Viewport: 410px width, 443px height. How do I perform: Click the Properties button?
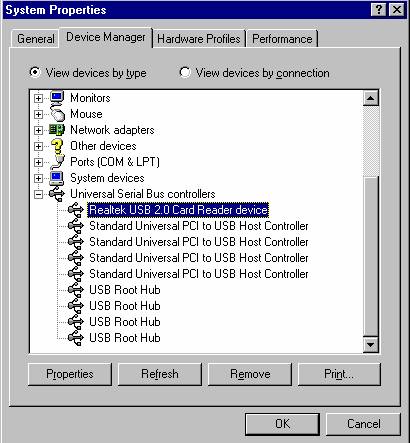(x=70, y=374)
